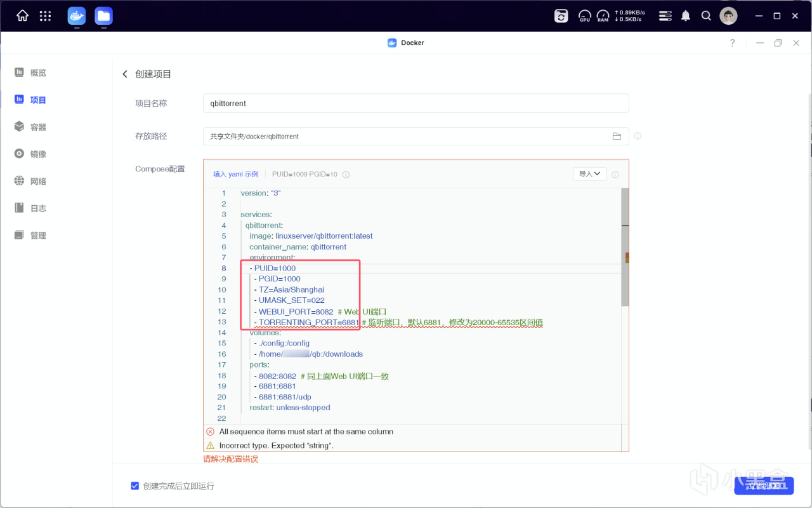This screenshot has height=508, width=812.
Task: Go back from the 创建项目 page
Action: 125,74
